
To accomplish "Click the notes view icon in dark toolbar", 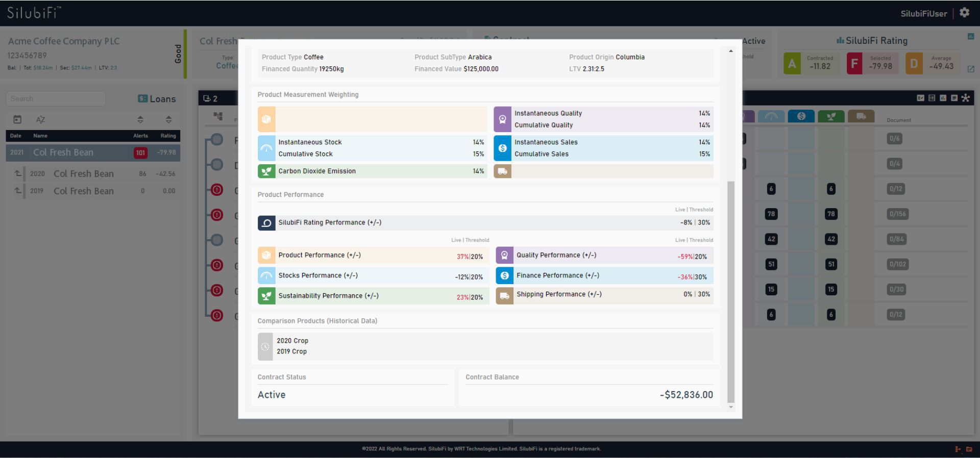I will click(954, 98).
